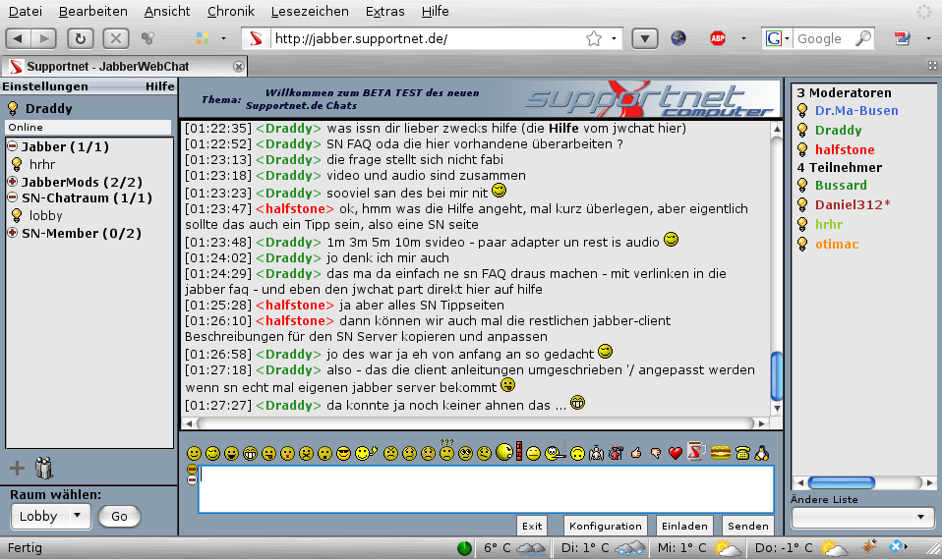Insert the big grin teeth emoticon
The width and height of the screenshot is (942, 560).
[x=250, y=453]
